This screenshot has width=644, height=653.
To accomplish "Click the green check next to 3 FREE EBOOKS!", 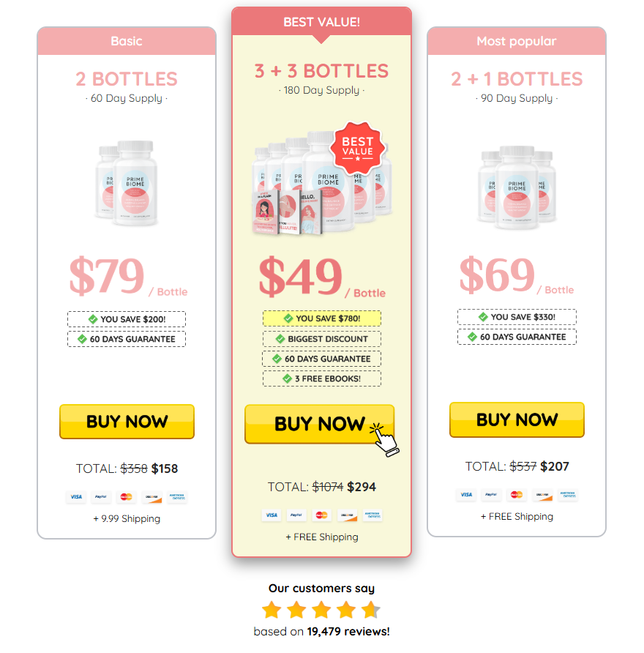I will tap(288, 378).
